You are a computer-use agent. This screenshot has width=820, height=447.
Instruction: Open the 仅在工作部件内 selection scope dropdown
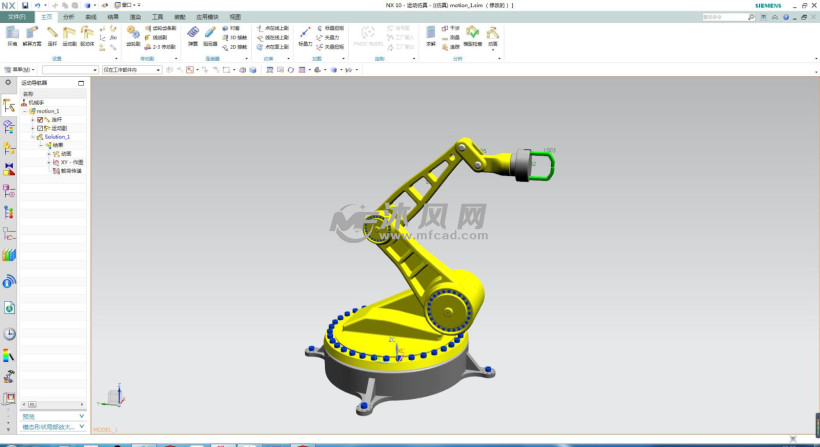click(128, 70)
